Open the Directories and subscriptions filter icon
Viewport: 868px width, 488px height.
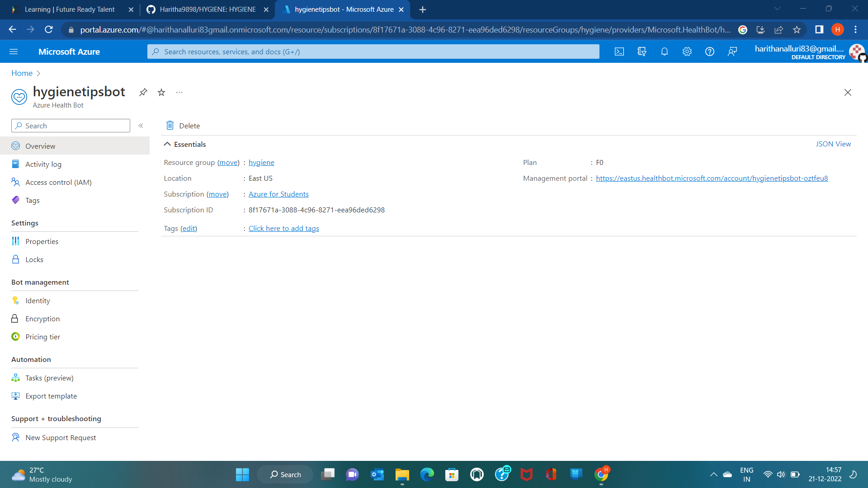click(642, 52)
